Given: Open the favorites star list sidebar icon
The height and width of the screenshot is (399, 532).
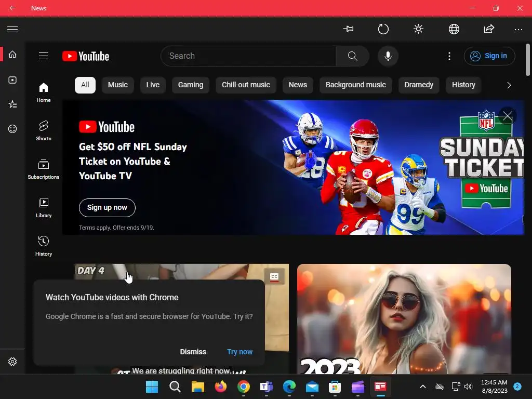Looking at the screenshot, I should (x=12, y=104).
